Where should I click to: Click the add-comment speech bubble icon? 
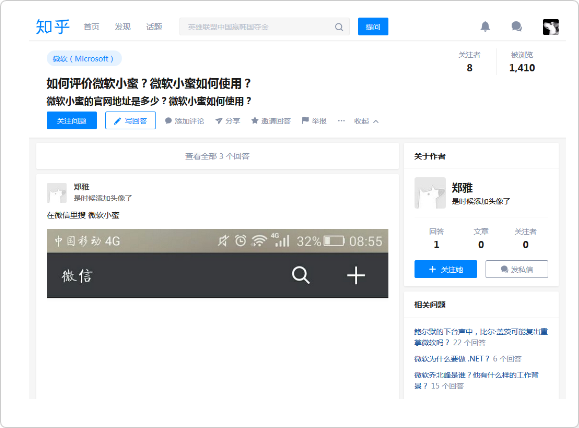pyautogui.click(x=168, y=121)
